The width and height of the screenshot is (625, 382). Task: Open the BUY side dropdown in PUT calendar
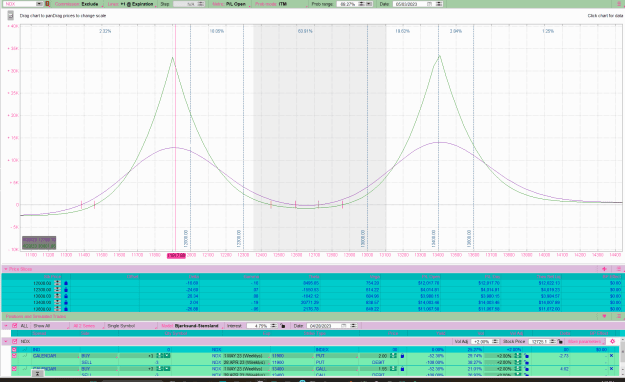(x=99, y=356)
